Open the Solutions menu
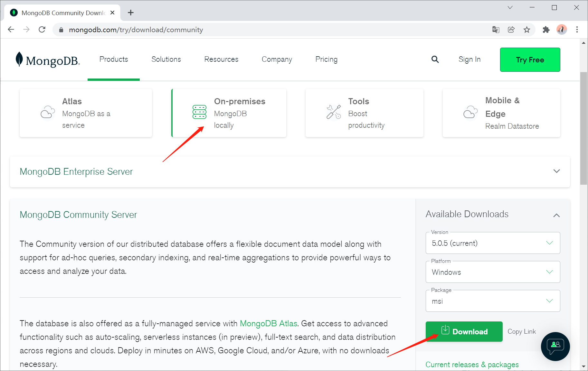This screenshot has width=588, height=371. point(166,60)
